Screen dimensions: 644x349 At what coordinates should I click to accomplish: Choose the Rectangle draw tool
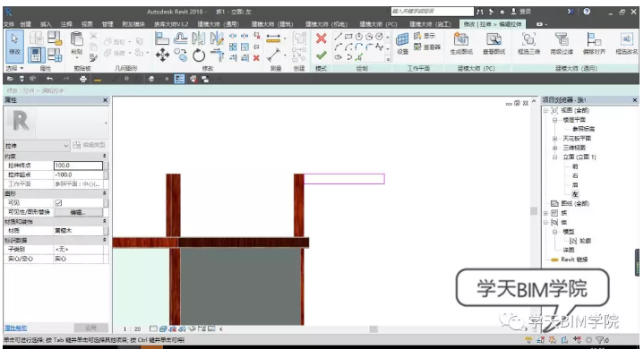pyautogui.click(x=348, y=37)
